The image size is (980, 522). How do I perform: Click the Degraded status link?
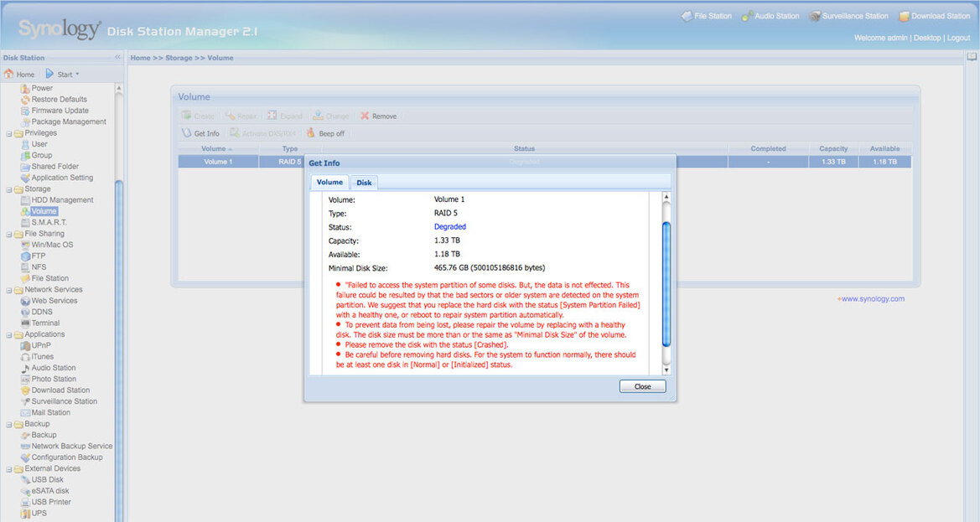click(x=450, y=227)
